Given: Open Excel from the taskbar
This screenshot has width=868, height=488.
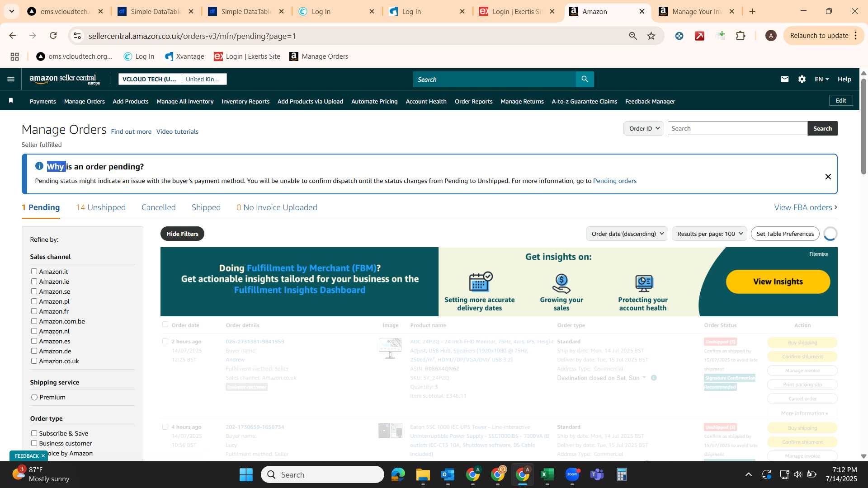Looking at the screenshot, I should click(547, 474).
